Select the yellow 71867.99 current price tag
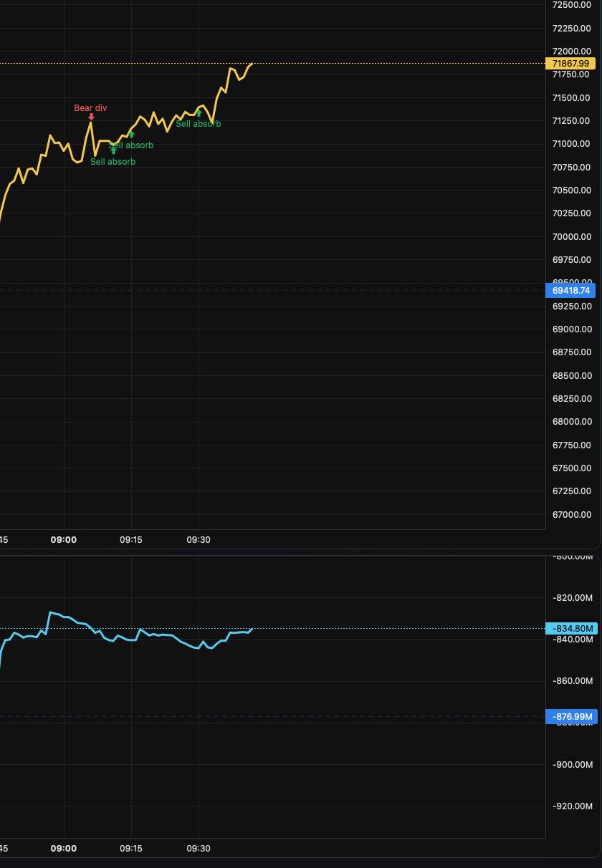This screenshot has width=602, height=868. click(x=571, y=64)
